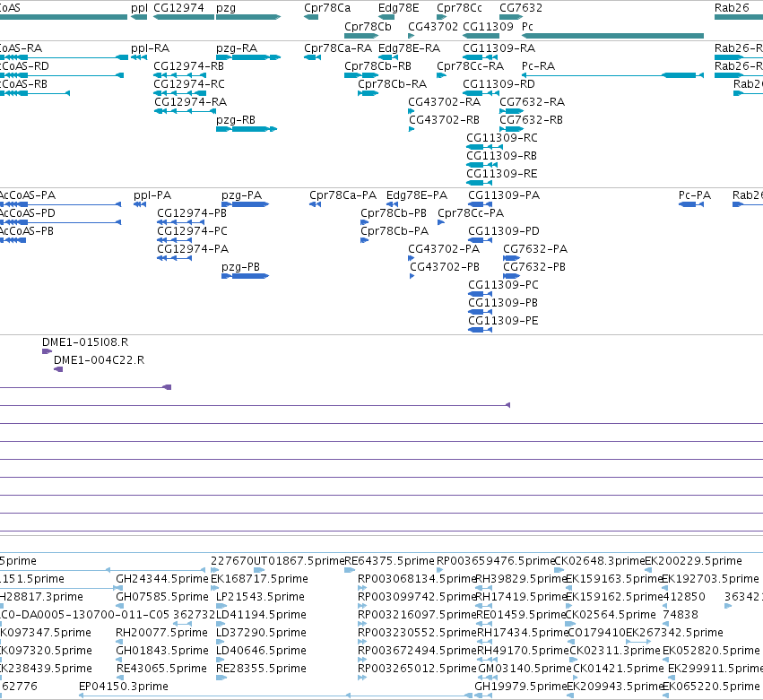Select protein Edg78E-PA
This screenshot has width=763, height=700.
pos(417,195)
